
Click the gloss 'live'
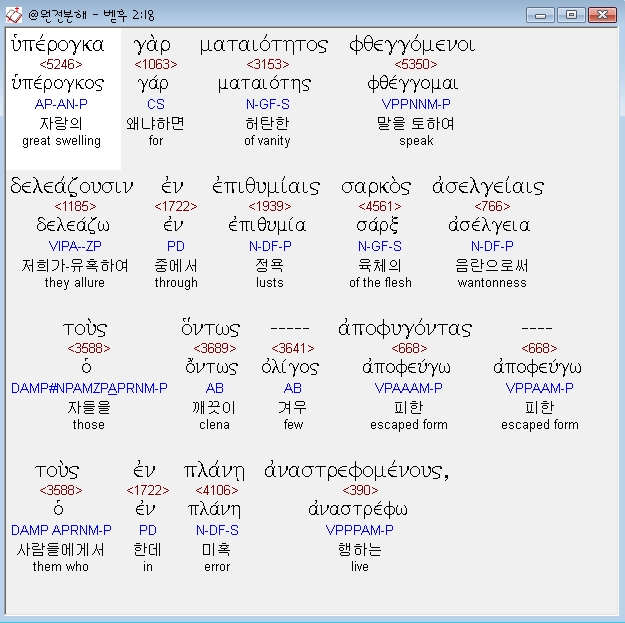pos(360,566)
